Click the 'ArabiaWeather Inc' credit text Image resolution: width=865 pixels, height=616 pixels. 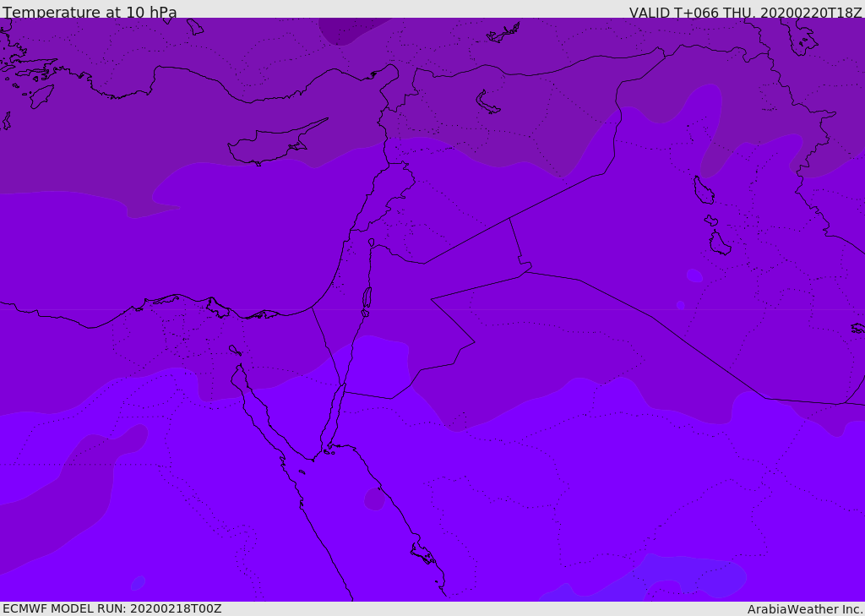pyautogui.click(x=804, y=609)
